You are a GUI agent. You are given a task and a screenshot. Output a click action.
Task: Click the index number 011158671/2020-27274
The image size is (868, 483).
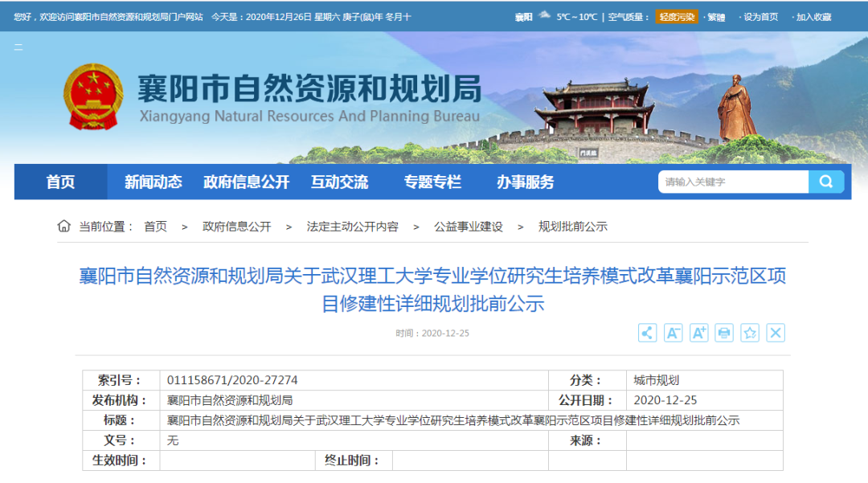[x=232, y=381]
